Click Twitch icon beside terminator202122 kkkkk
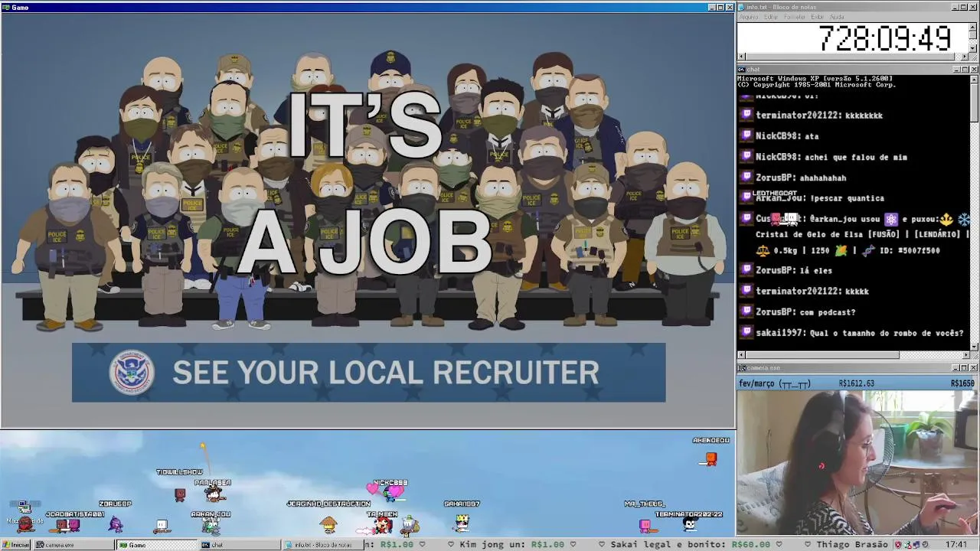Image resolution: width=980 pixels, height=551 pixels. [x=746, y=290]
